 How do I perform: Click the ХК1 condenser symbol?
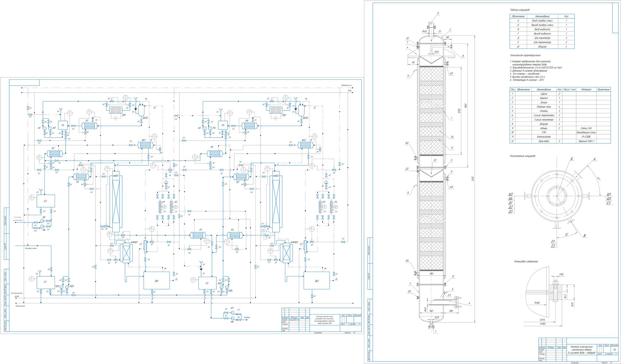[146, 145]
